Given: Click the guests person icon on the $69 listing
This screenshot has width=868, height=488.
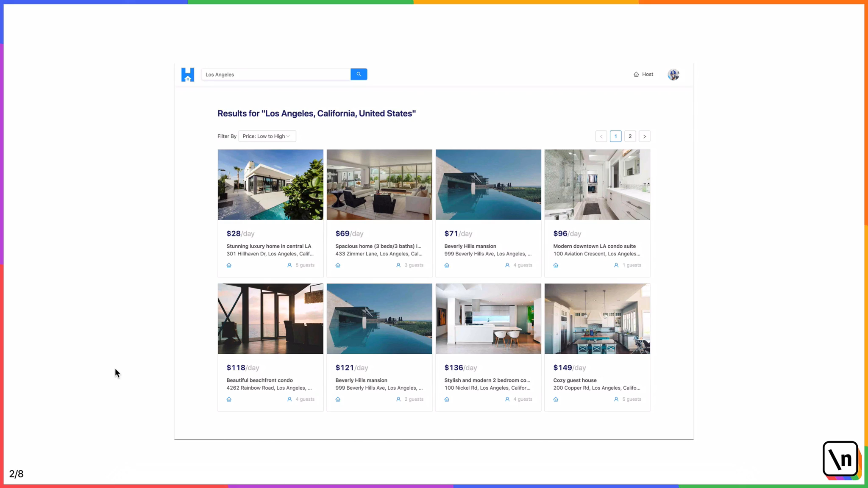Looking at the screenshot, I should tap(398, 265).
